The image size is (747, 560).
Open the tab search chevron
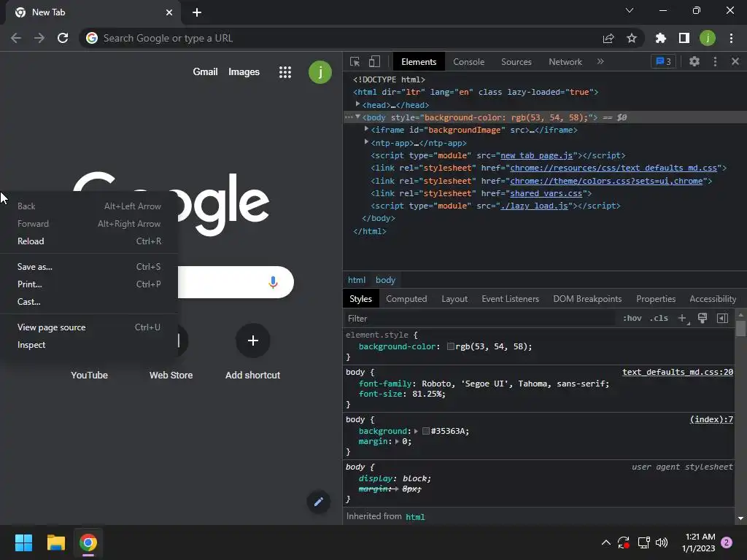point(630,10)
